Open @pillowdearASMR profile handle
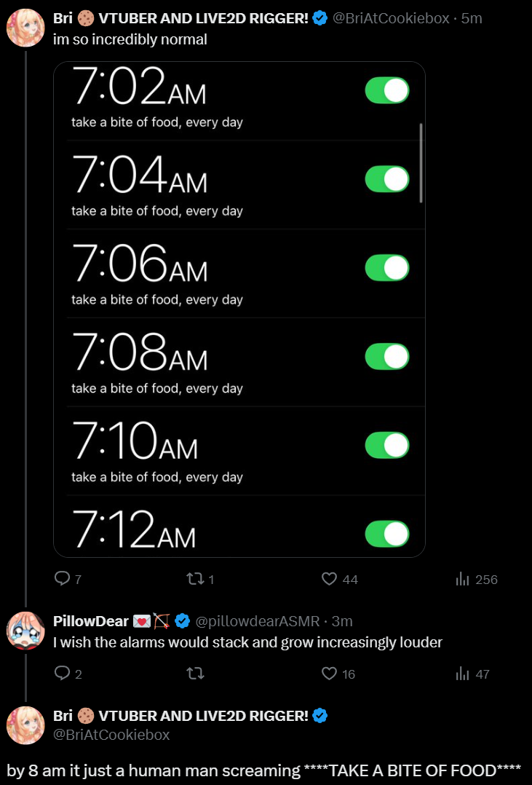Image resolution: width=532 pixels, height=785 pixels. pyautogui.click(x=257, y=621)
